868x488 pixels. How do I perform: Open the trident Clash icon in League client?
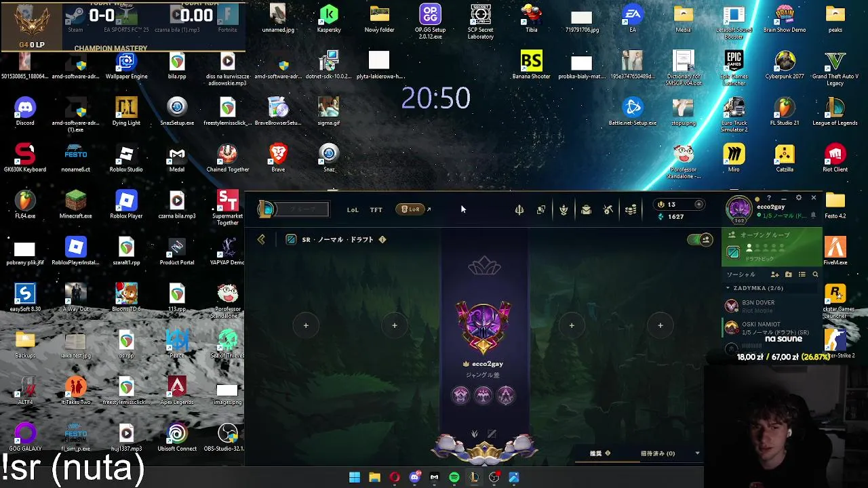coord(519,209)
